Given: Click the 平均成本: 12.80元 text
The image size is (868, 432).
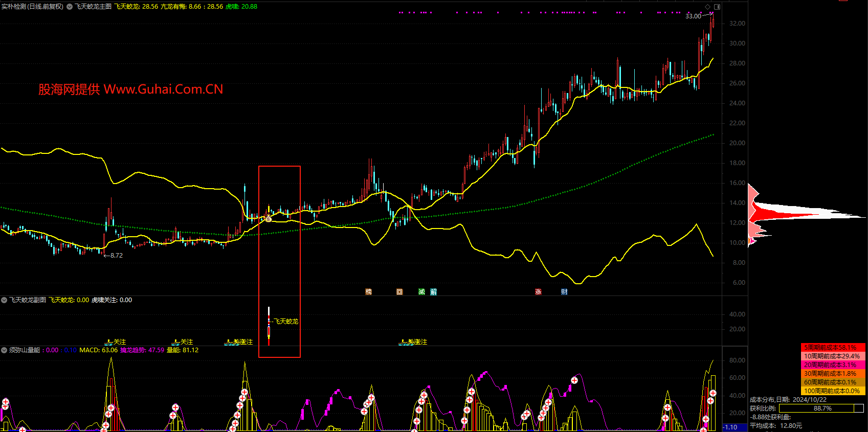Looking at the screenshot, I should coord(776,426).
